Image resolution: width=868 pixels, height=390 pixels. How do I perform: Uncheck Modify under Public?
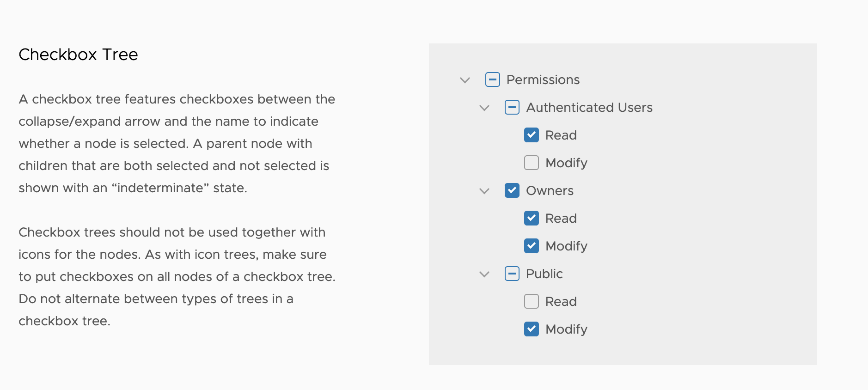(532, 329)
